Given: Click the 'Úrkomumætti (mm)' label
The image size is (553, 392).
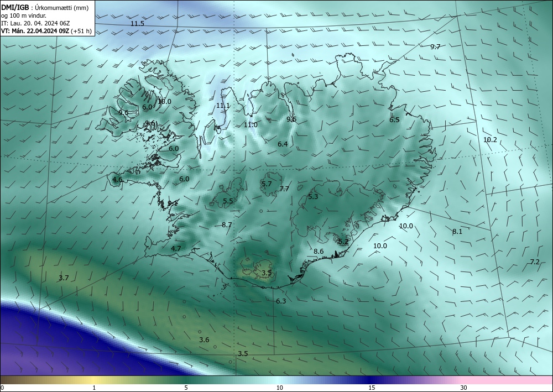Looking at the screenshot, I should click(x=62, y=8).
